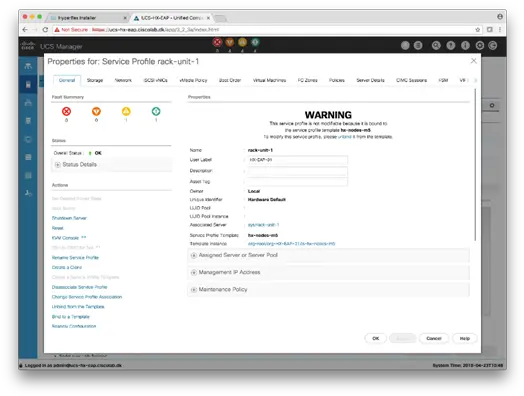The width and height of the screenshot is (524, 396).
Task: Click the critical faults red icon in header
Action: 217,42
